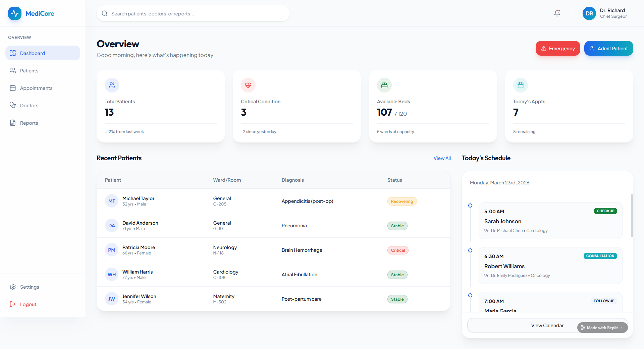Select Michael Taylor's MT avatar
The height and width of the screenshot is (349, 644).
click(112, 201)
